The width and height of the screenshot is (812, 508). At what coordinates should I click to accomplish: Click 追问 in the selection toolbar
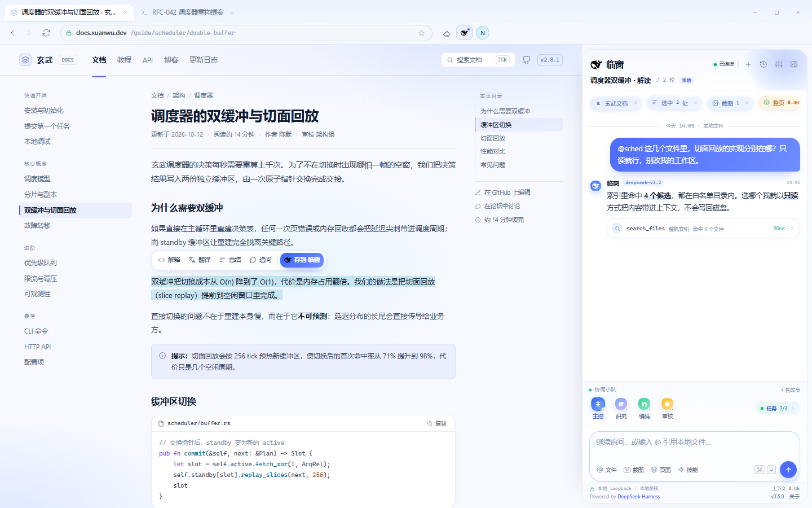261,260
